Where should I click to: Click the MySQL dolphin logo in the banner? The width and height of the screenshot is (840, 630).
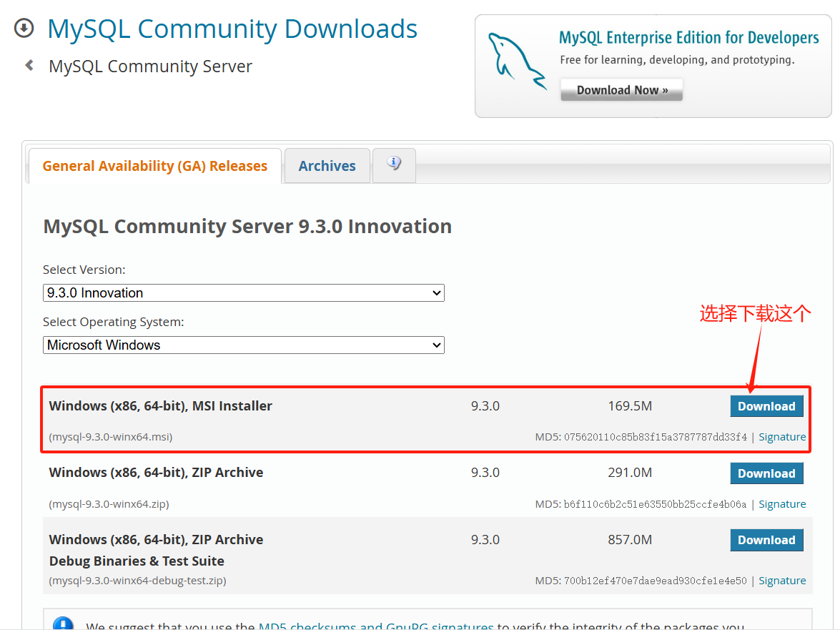pos(516,61)
